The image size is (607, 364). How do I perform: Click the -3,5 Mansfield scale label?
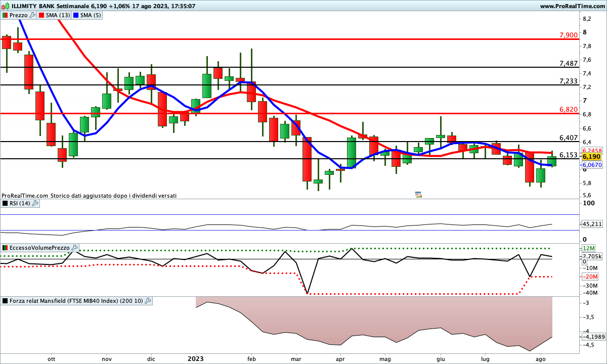pyautogui.click(x=588, y=317)
